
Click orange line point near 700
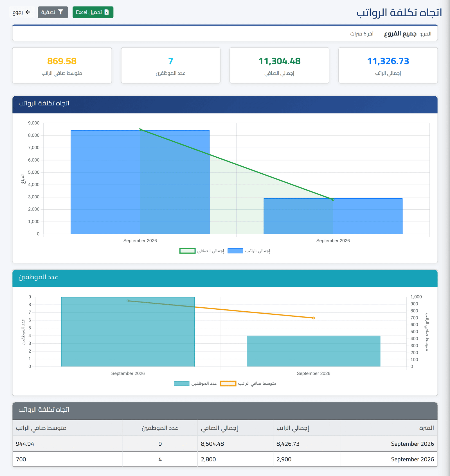(314, 318)
